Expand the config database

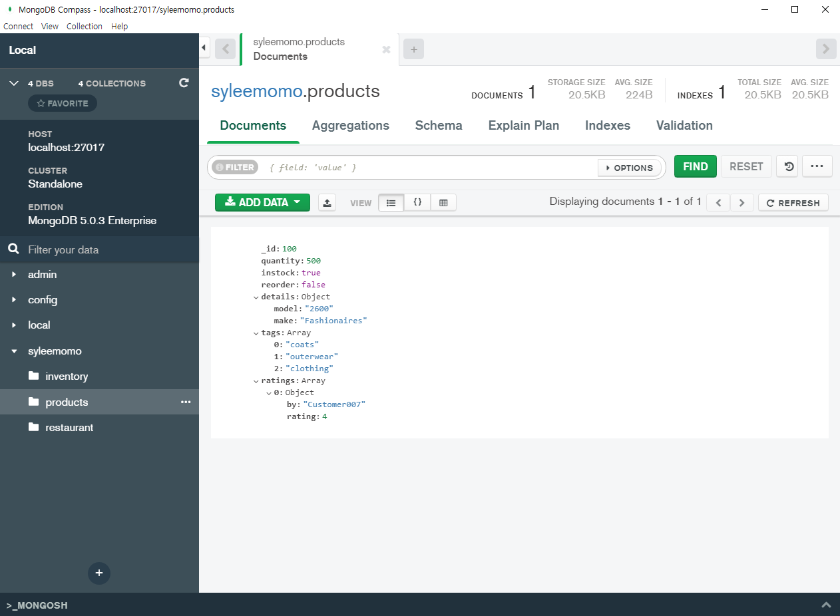click(x=14, y=300)
